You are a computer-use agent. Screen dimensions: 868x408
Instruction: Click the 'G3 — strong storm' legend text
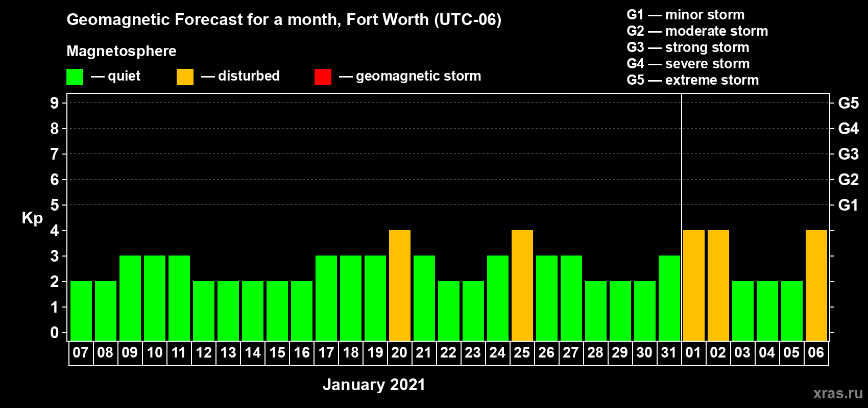pos(688,47)
